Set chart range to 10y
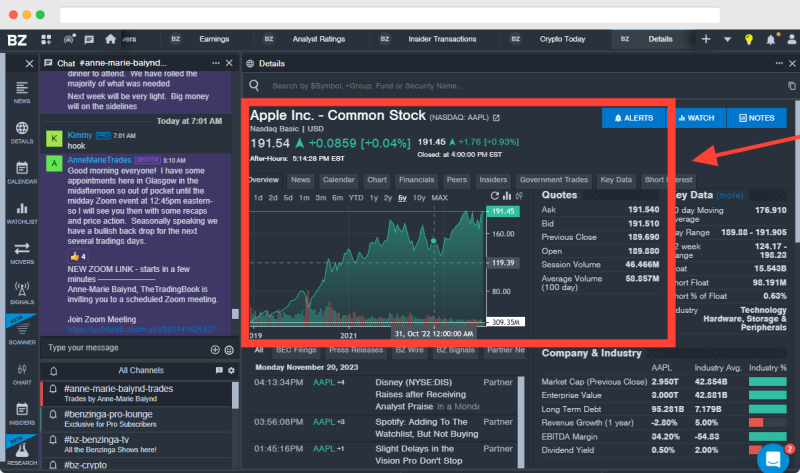 coord(419,197)
